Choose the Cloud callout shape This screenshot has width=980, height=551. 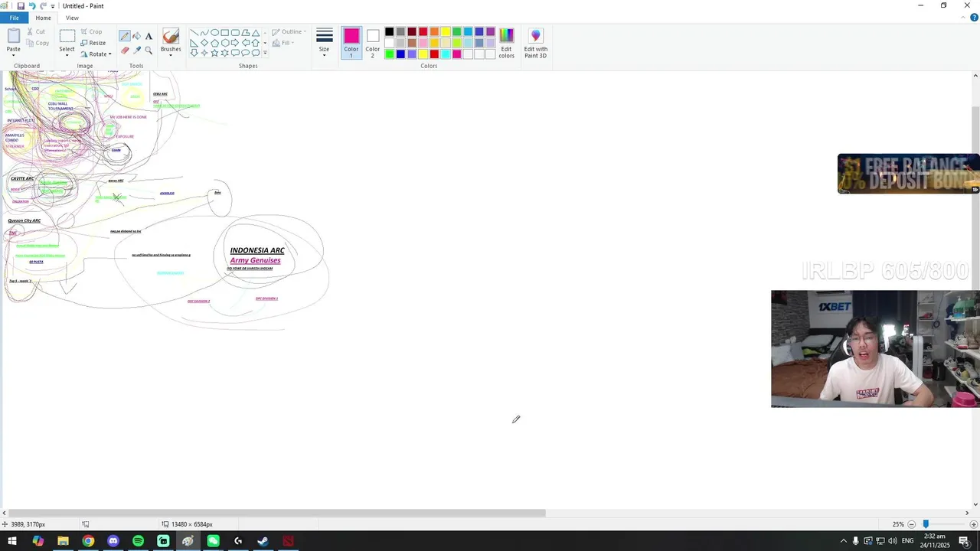256,53
